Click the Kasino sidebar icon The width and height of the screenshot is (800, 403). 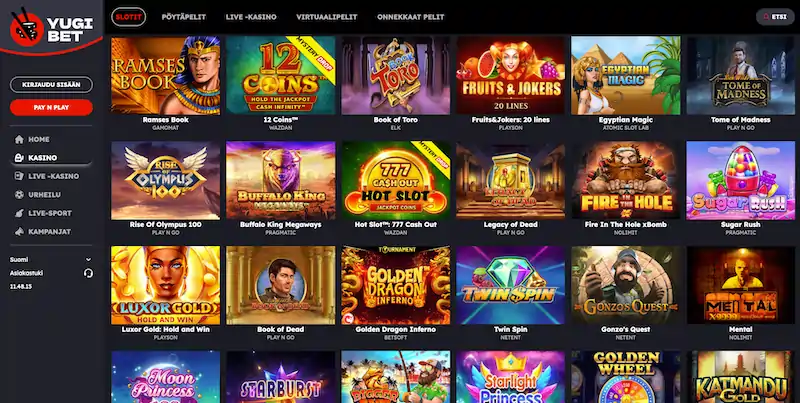coord(19,158)
